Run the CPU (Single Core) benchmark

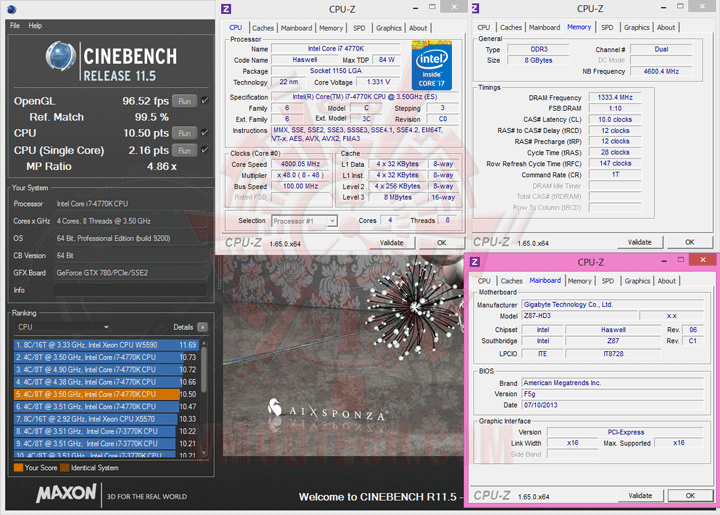(x=185, y=150)
